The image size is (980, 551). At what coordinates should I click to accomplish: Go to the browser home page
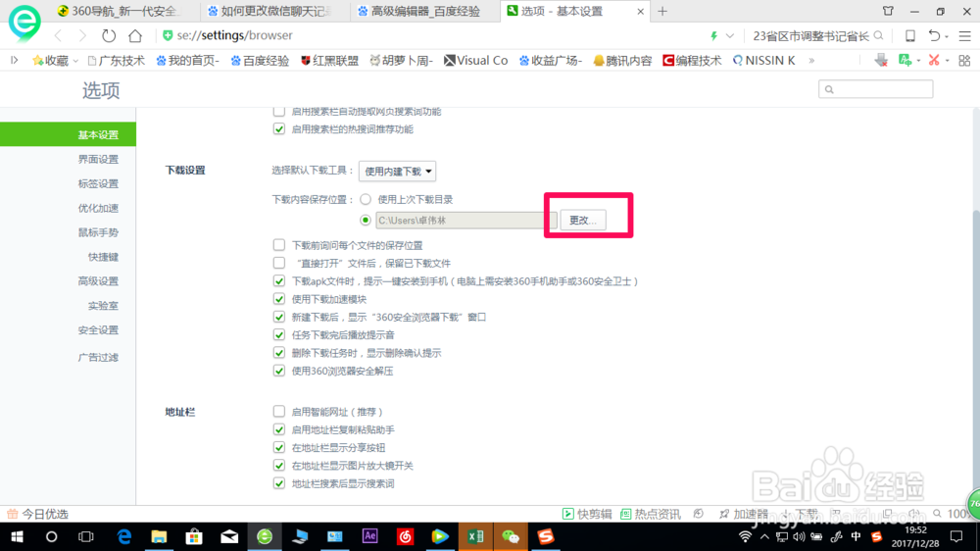(x=135, y=35)
